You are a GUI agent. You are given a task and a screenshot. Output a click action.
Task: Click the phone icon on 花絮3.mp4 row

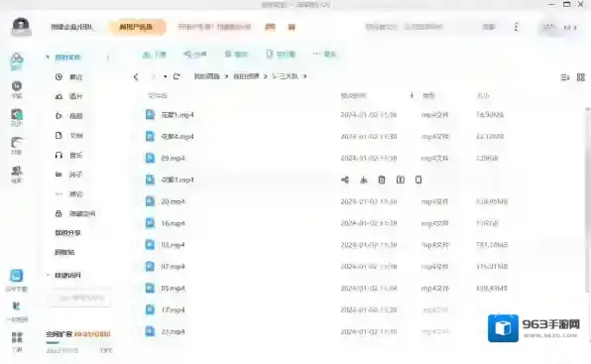point(418,181)
